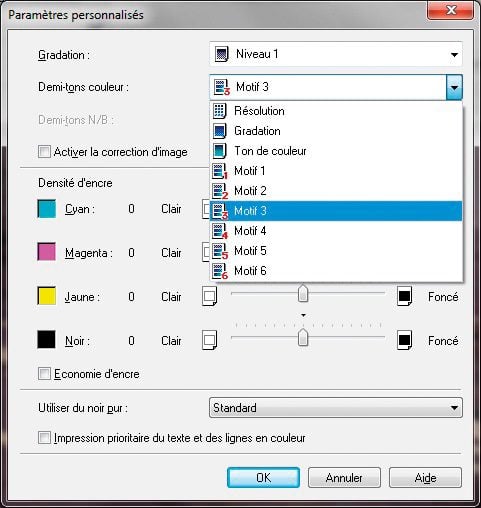This screenshot has height=508, width=481.
Task: Click the Motif 1 pattern icon
Action: [x=220, y=171]
